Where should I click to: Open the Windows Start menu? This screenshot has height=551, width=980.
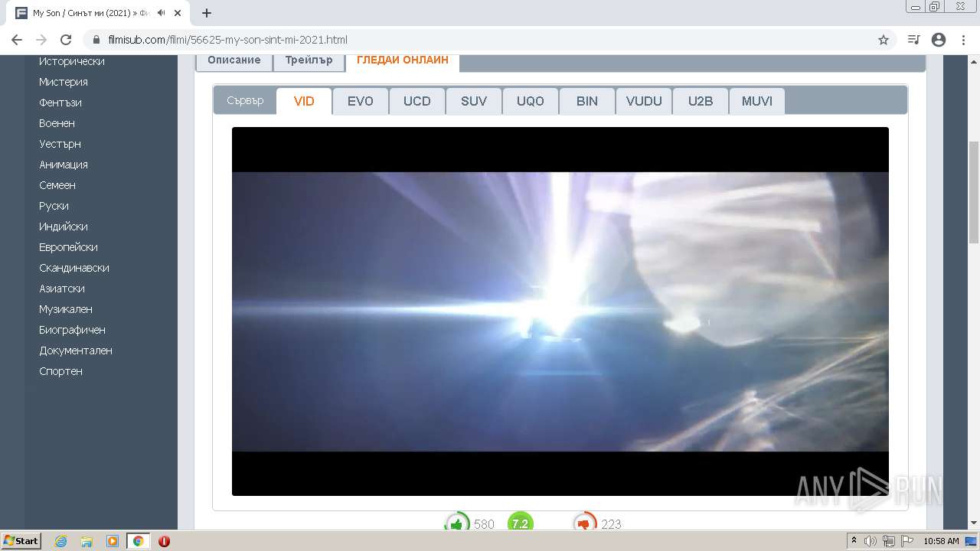pos(21,541)
